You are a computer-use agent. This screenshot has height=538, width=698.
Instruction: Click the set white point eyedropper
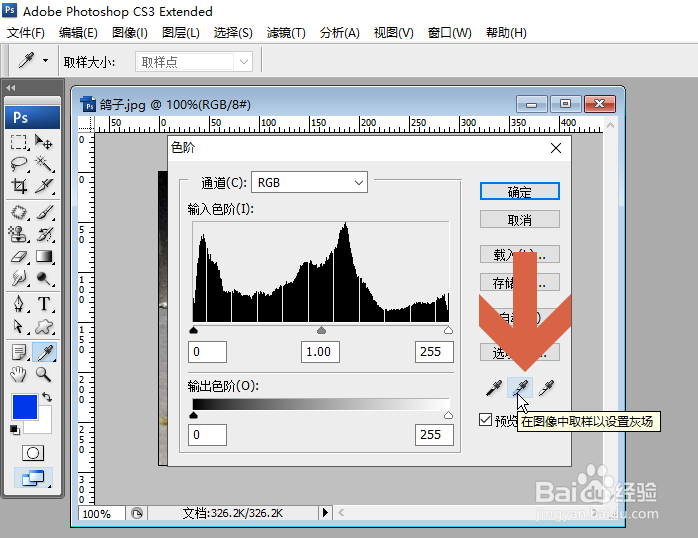pyautogui.click(x=546, y=388)
